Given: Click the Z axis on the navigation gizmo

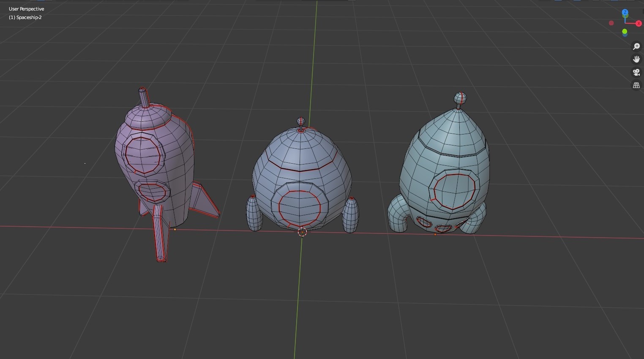Looking at the screenshot, I should pos(625,12).
